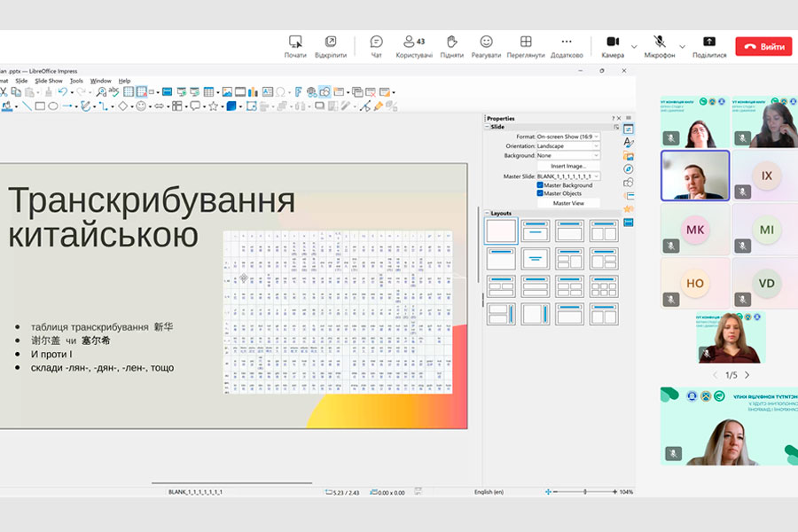The width and height of the screenshot is (798, 532).
Task: Open the Background dropdown set to None
Action: click(567, 156)
